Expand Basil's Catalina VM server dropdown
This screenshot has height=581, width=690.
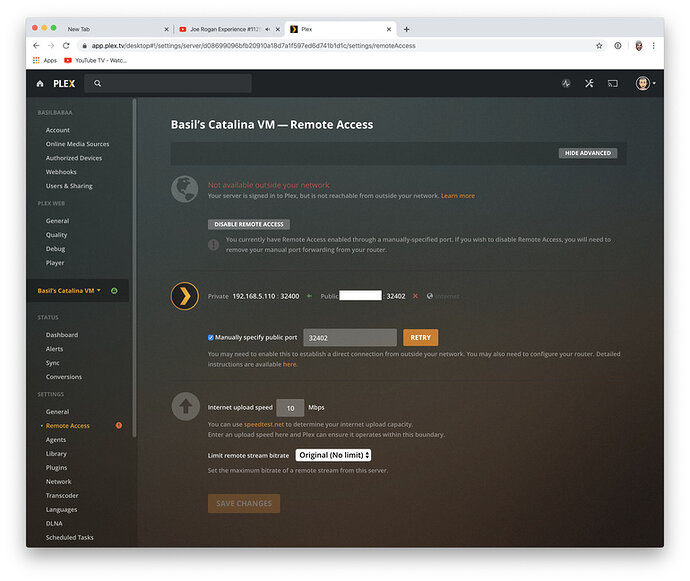point(69,291)
